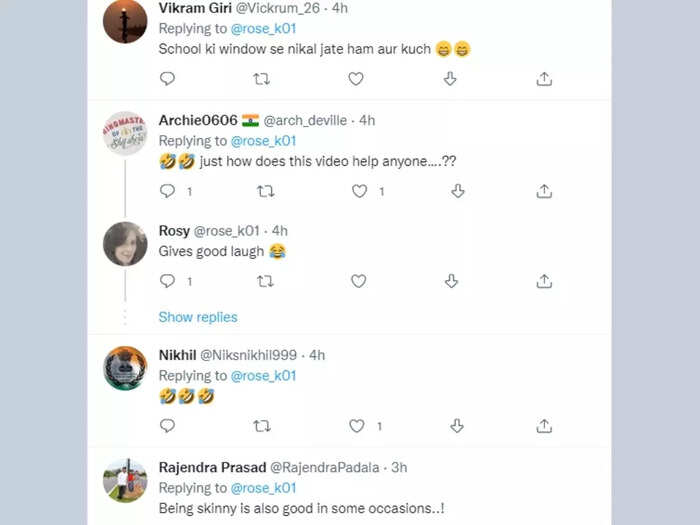Open @rose_k01 link in Vikram Giri's reply
700x525 pixels.
point(263,29)
